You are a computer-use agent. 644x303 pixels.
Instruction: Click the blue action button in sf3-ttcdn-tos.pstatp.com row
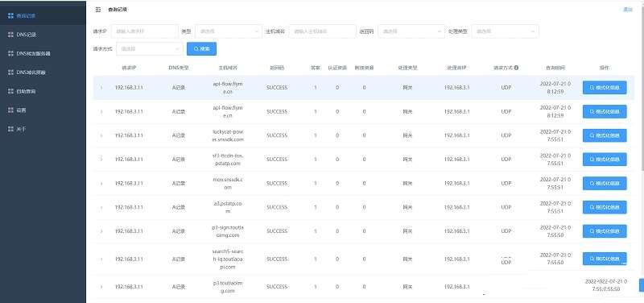tap(605, 159)
